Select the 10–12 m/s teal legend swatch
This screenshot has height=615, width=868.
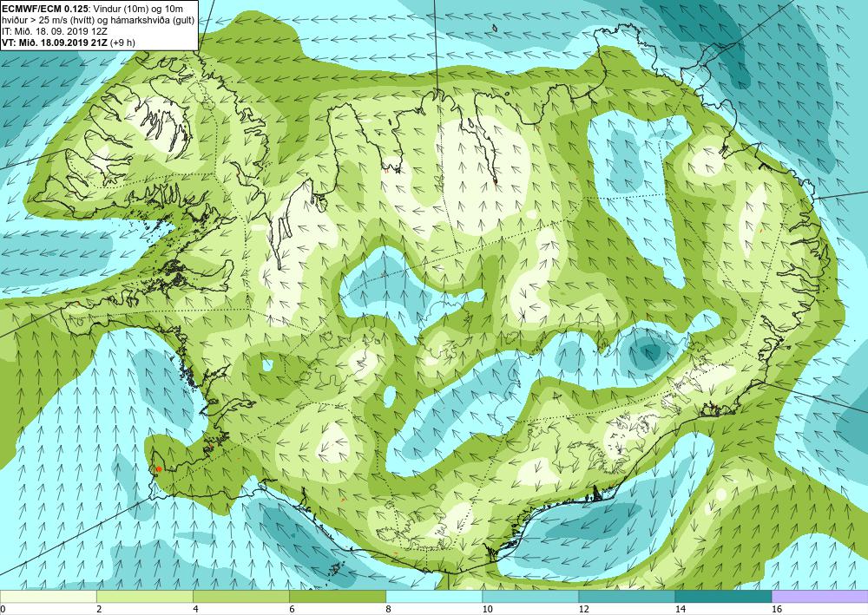[x=530, y=596]
